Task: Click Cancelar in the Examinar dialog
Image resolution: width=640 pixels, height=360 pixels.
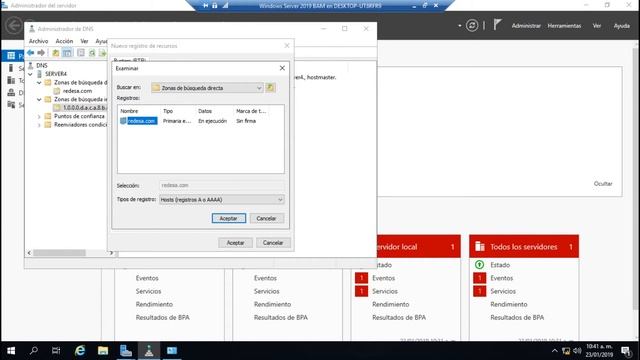Action: tap(266, 218)
